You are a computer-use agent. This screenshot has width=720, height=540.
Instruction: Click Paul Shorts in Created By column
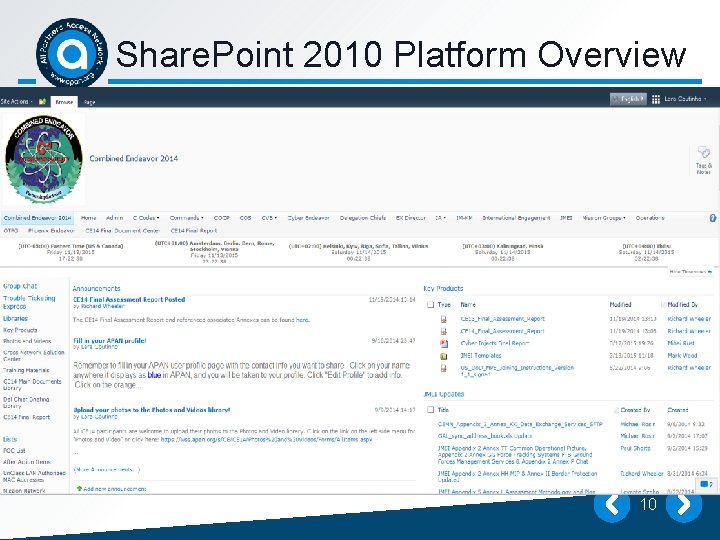click(636, 449)
